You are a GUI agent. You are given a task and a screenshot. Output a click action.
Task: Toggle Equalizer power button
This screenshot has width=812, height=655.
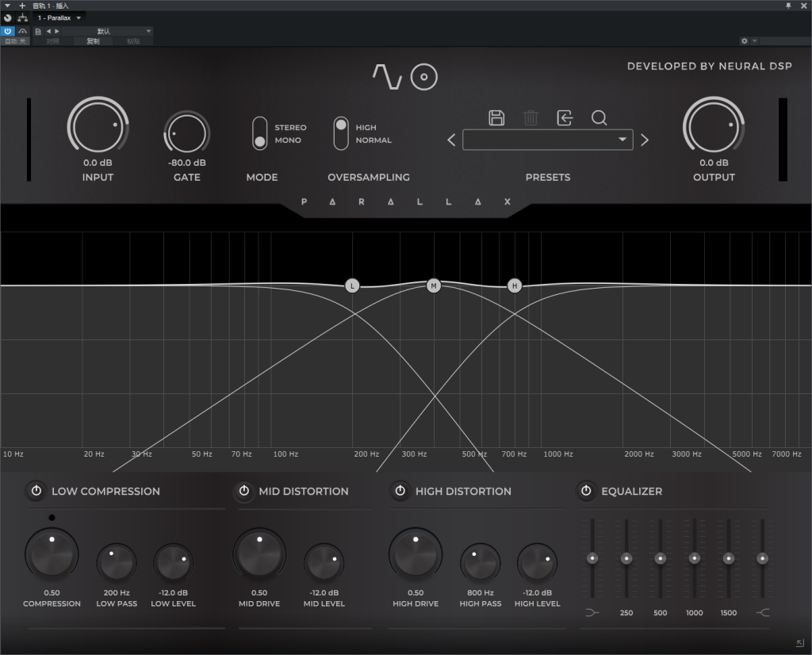pyautogui.click(x=586, y=491)
